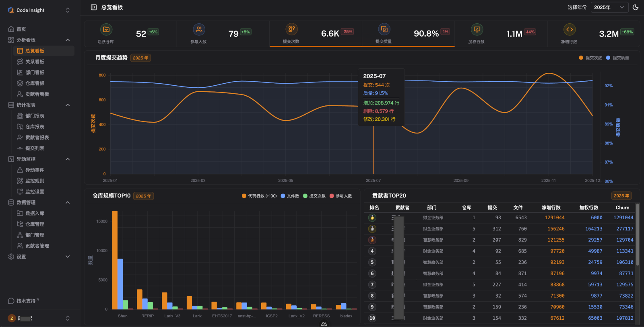The width and height of the screenshot is (644, 327).
Task: Select the 提交次数 metric card icon
Action: click(291, 29)
